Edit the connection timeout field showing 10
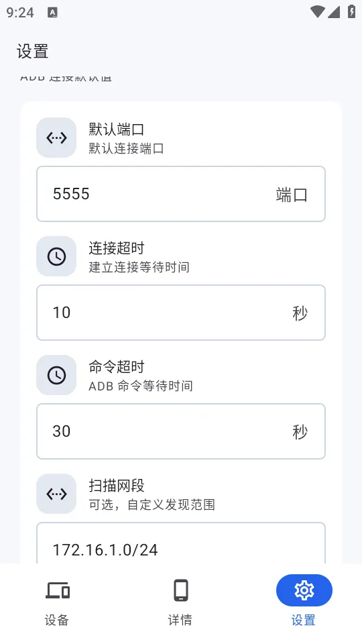This screenshot has width=362, height=644. (x=181, y=313)
